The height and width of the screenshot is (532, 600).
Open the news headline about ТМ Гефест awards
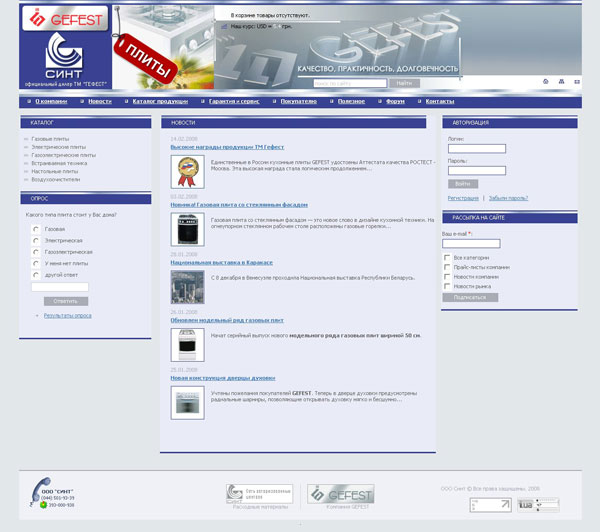[x=227, y=147]
